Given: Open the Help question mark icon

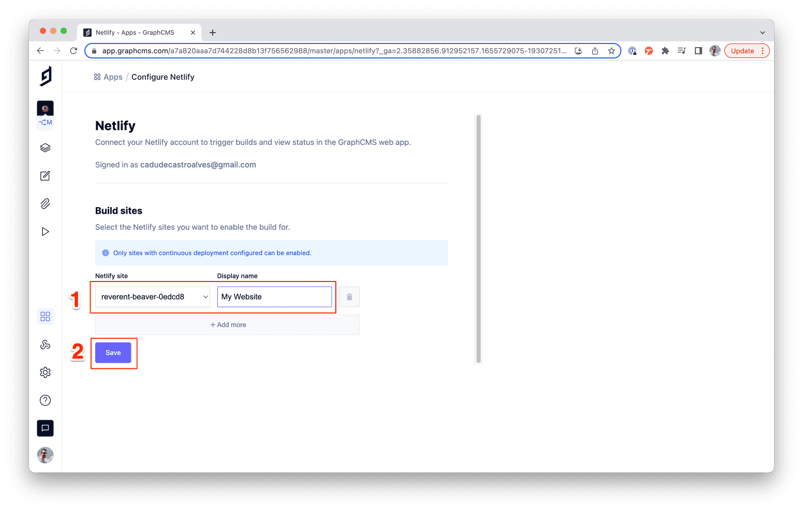Looking at the screenshot, I should 45,401.
